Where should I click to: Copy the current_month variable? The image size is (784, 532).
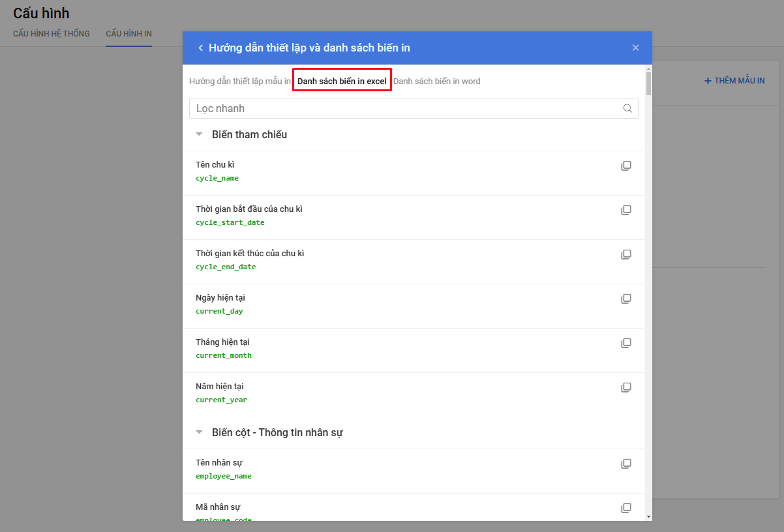pos(626,343)
